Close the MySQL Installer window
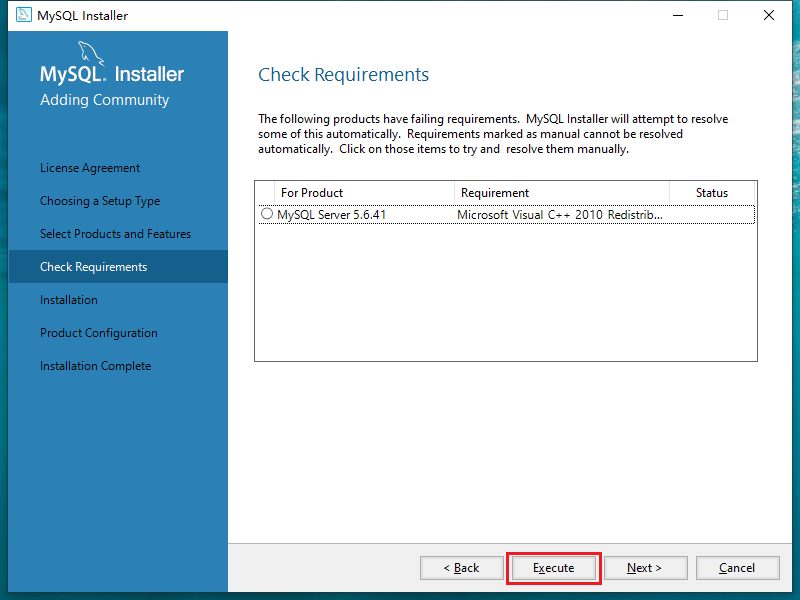This screenshot has height=600, width=800. (x=769, y=15)
